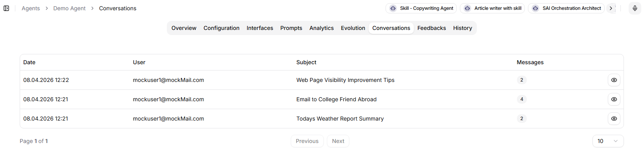
Task: Click subject Web Page Visibility Improvement Tips
Action: tap(345, 80)
